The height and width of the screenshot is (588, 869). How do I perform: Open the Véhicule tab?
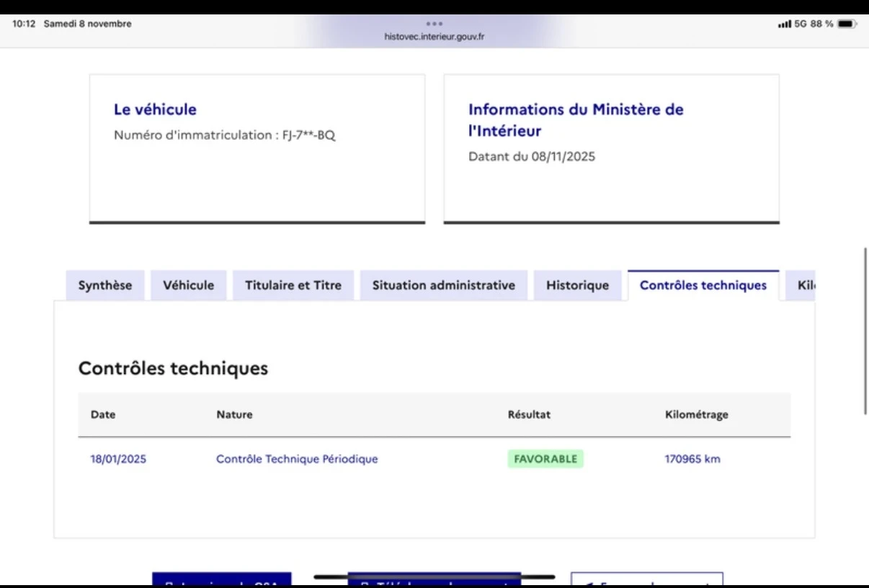188,285
